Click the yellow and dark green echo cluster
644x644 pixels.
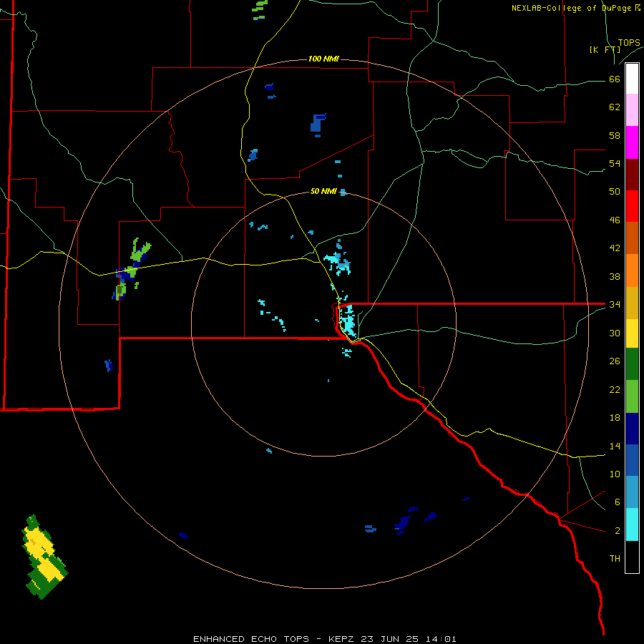(x=44, y=557)
